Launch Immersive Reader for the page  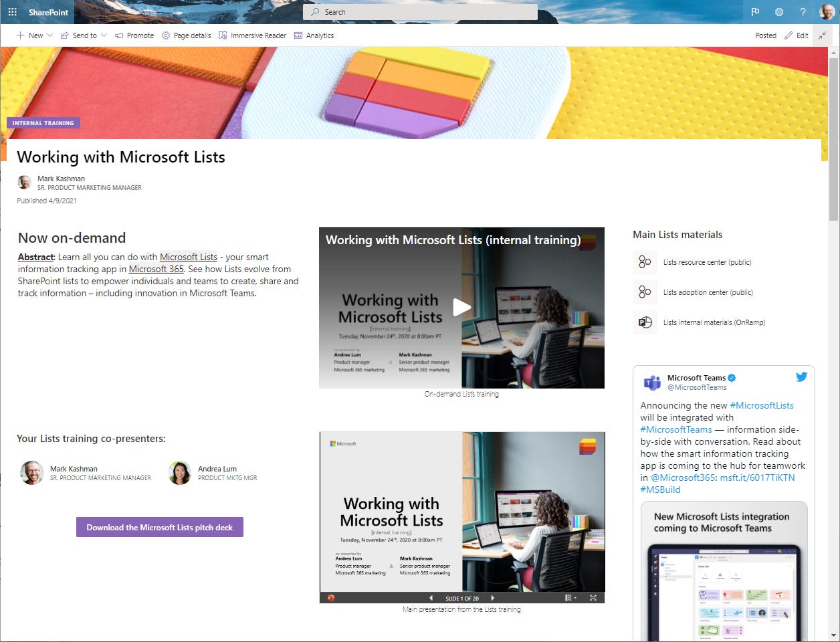coord(252,35)
